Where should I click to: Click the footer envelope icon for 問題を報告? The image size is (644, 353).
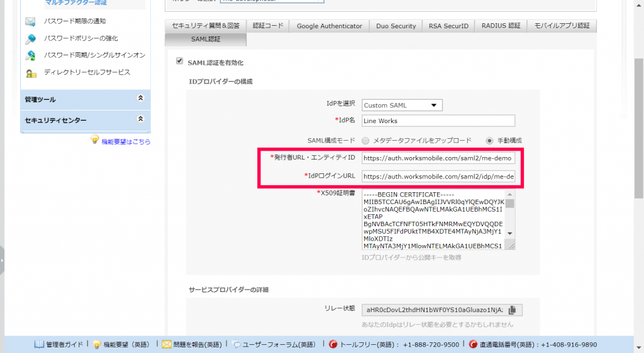coord(166,344)
